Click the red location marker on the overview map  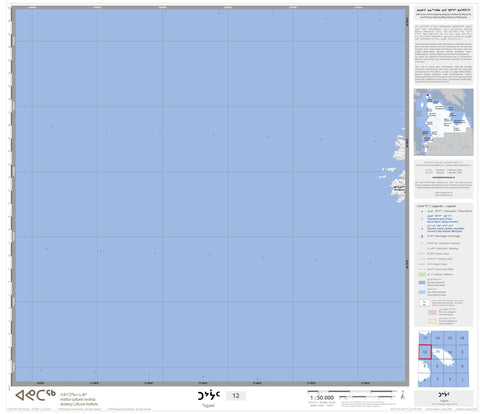tap(428, 96)
